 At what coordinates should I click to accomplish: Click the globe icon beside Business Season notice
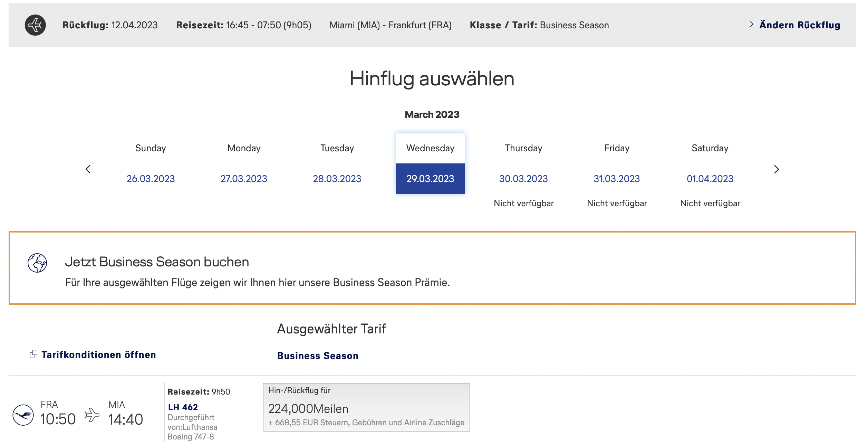(37, 263)
